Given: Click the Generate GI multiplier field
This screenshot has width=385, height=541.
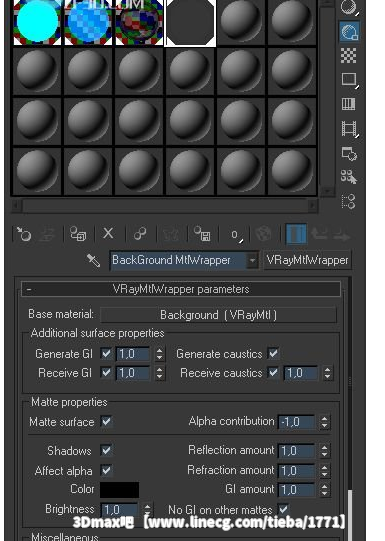Looking at the screenshot, I should click(x=133, y=354).
